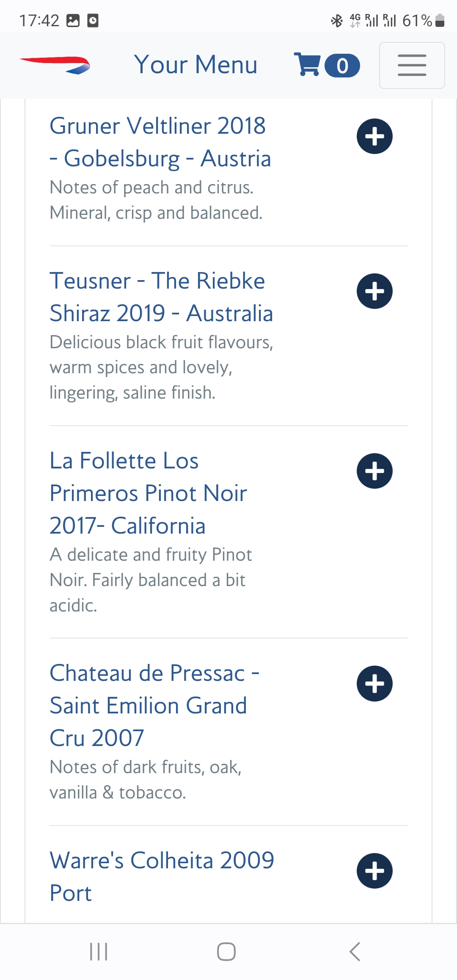Image resolution: width=457 pixels, height=980 pixels.
Task: Tap the Your Menu page heading
Action: pyautogui.click(x=195, y=65)
